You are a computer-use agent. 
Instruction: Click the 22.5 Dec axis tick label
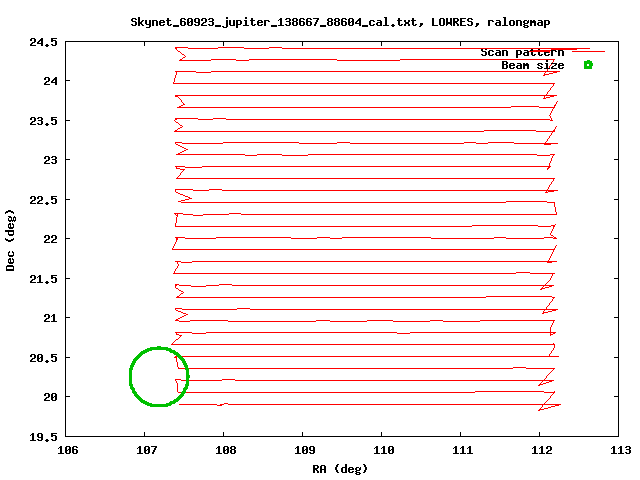(43, 200)
